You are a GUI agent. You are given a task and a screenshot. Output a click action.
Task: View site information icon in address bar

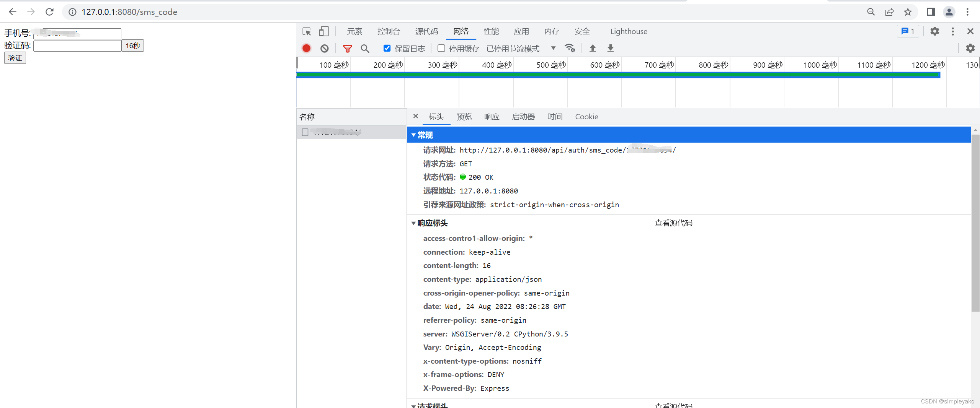click(72, 12)
